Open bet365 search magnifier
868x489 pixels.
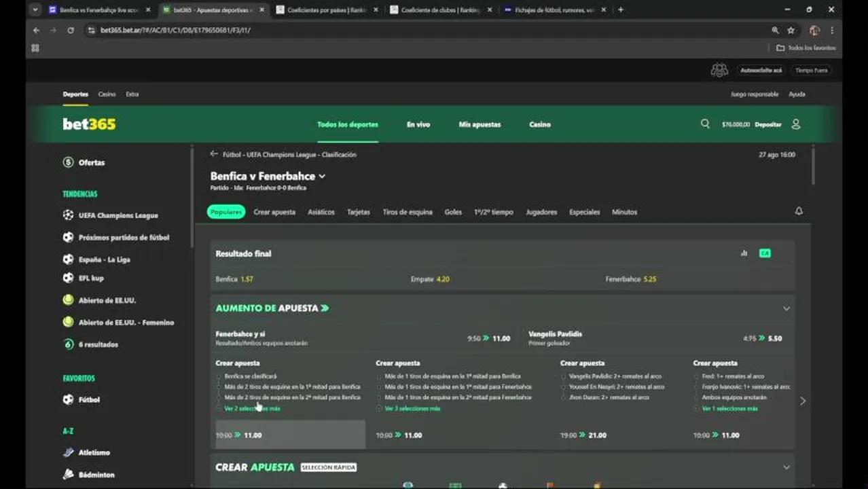click(x=705, y=124)
